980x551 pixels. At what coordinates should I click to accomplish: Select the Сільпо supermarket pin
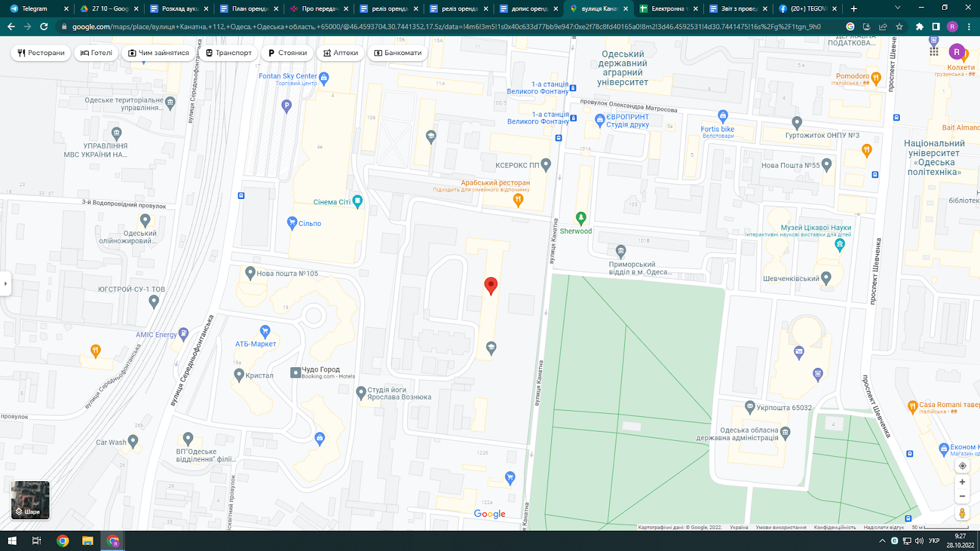(292, 223)
